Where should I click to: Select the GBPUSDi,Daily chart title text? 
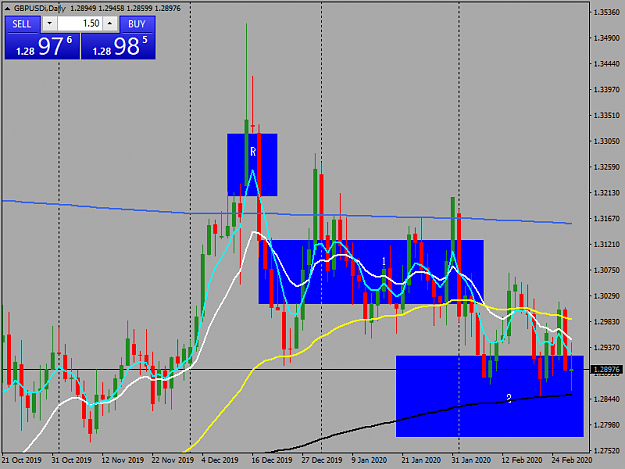tap(39, 8)
